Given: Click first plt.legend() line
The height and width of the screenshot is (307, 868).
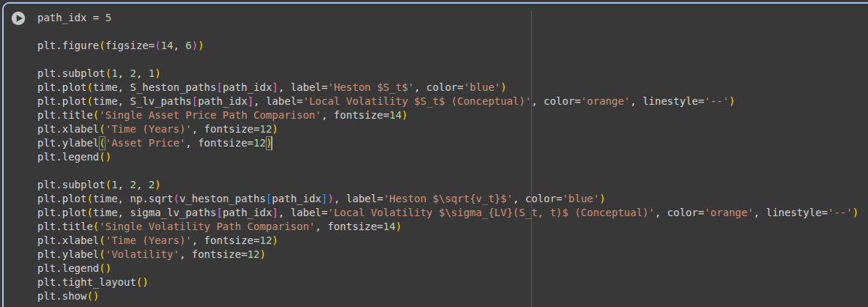Looking at the screenshot, I should click(74, 157).
